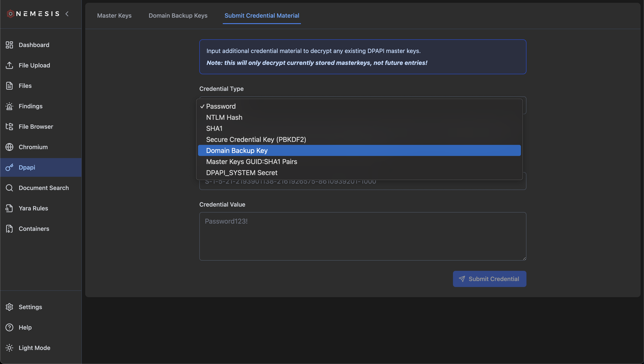
Task: Open the Dashboard panel
Action: click(x=34, y=45)
